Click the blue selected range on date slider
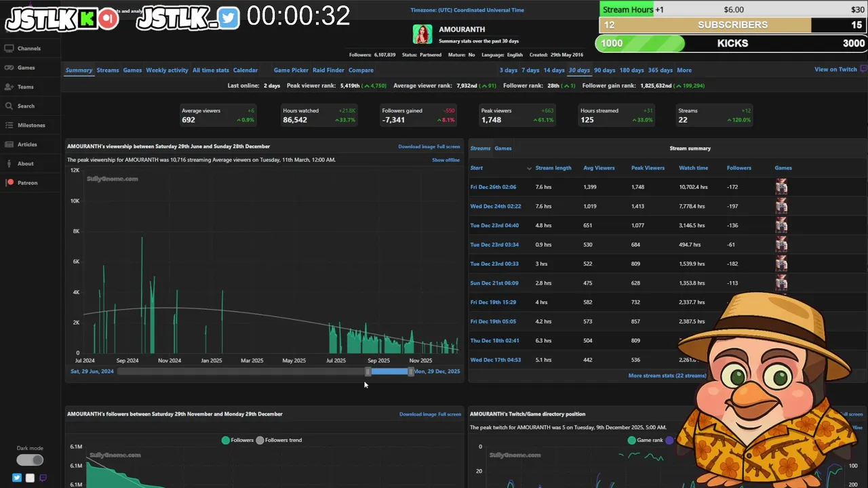The width and height of the screenshot is (868, 488). (389, 371)
